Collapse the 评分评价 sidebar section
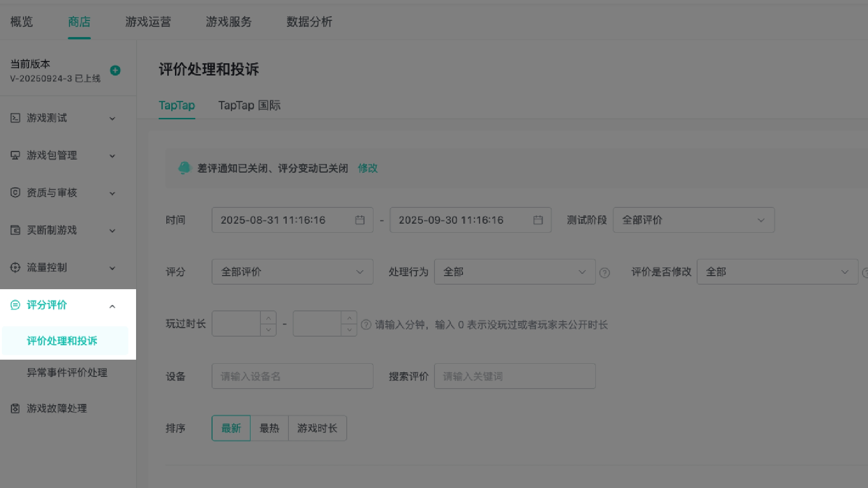This screenshot has height=488, width=868. [x=113, y=306]
